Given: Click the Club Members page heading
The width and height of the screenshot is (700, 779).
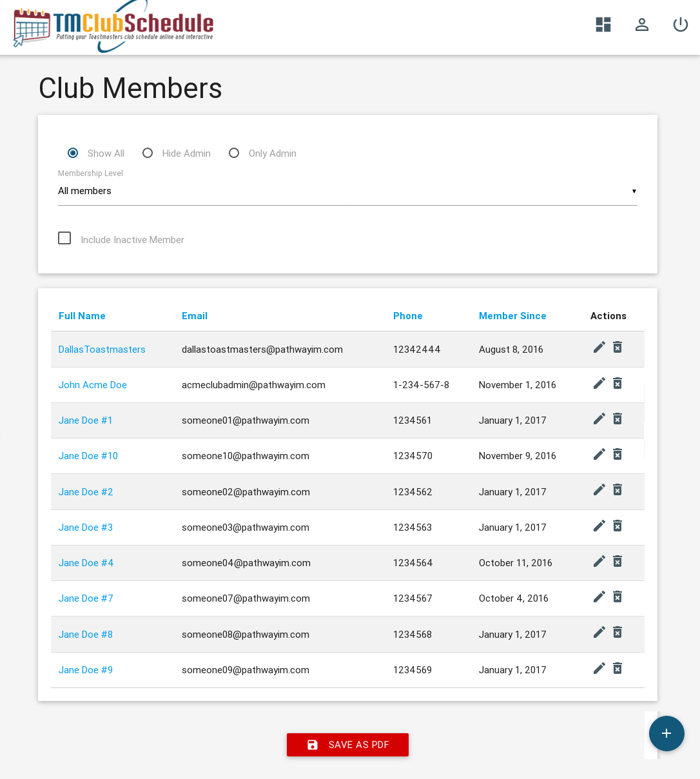Looking at the screenshot, I should [130, 88].
